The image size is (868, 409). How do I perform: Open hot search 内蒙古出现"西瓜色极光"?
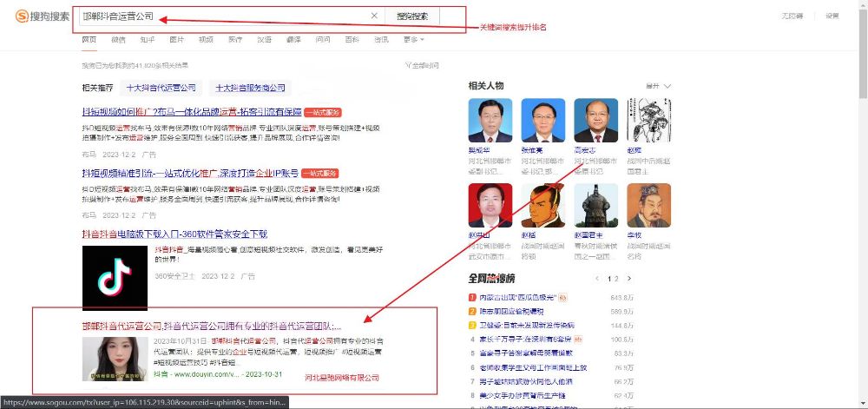coord(517,298)
